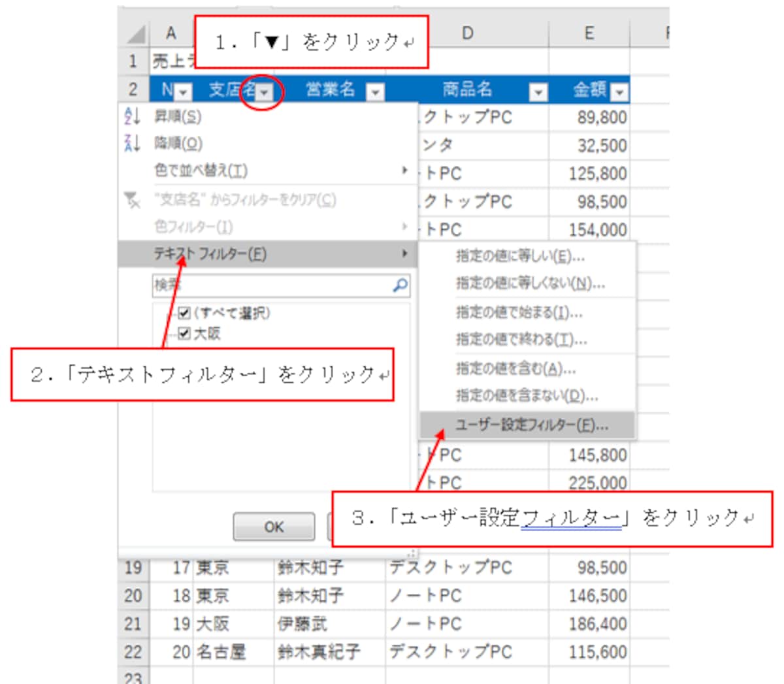Viewport: 784px width, 684px height.
Task: Select row 19 header
Action: (x=134, y=567)
